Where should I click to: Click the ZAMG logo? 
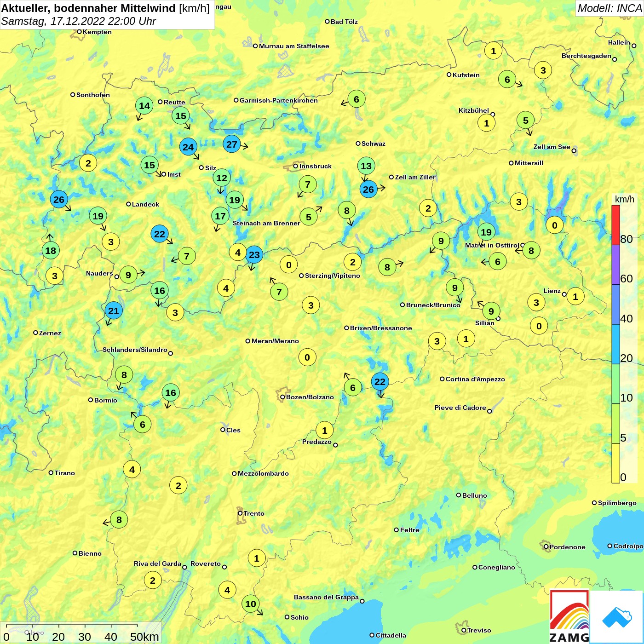pos(569,616)
